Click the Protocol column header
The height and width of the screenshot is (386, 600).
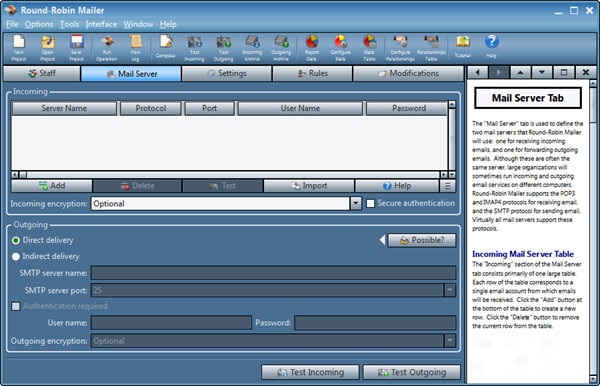pyautogui.click(x=150, y=108)
